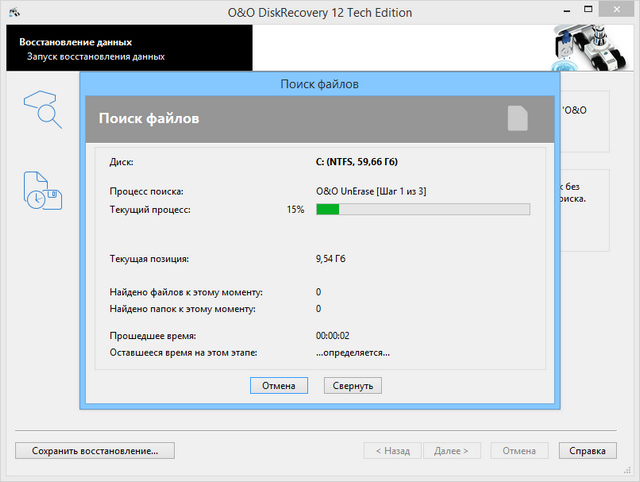Click the Свернуть button
Viewport: 640px width, 482px height.
tap(353, 386)
